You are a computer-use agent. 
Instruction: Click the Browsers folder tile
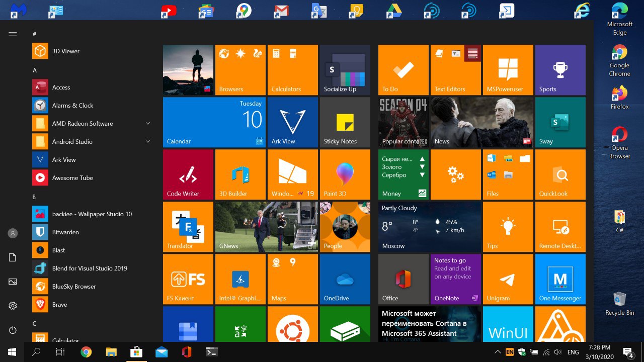240,70
